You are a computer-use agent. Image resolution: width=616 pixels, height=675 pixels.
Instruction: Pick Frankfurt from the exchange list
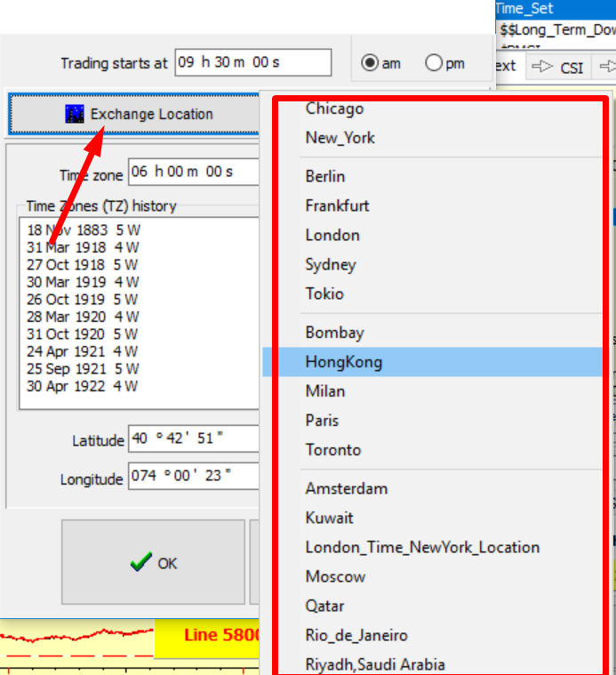click(337, 205)
